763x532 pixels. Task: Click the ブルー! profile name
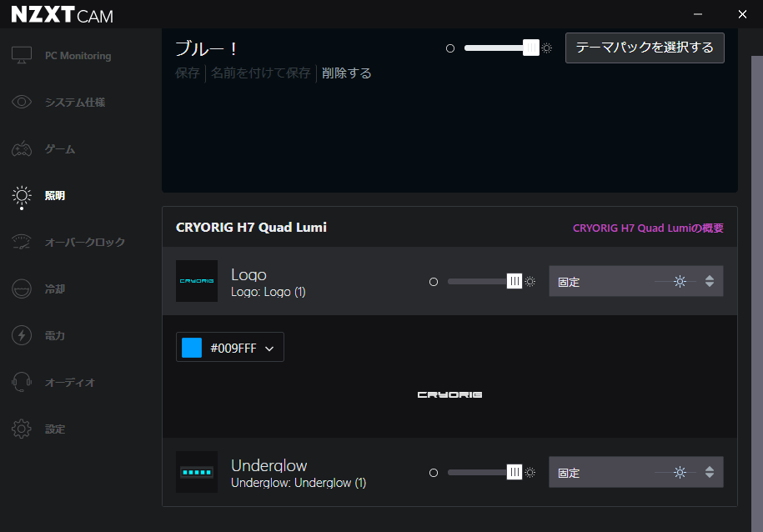206,48
